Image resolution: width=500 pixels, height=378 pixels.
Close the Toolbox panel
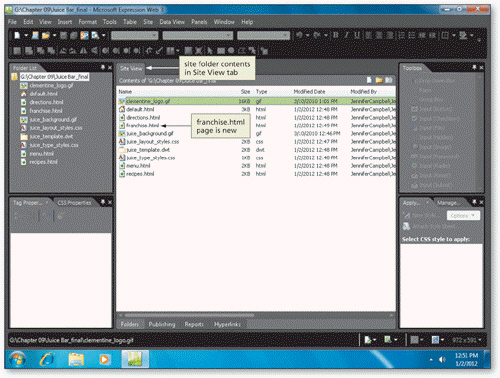pos(481,67)
